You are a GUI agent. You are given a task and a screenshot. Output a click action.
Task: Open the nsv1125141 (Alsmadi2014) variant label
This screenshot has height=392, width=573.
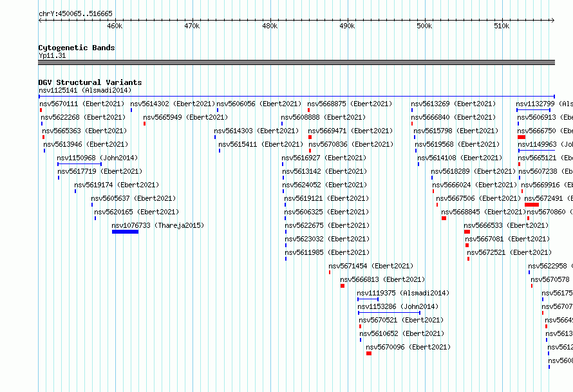pyautogui.click(x=85, y=90)
